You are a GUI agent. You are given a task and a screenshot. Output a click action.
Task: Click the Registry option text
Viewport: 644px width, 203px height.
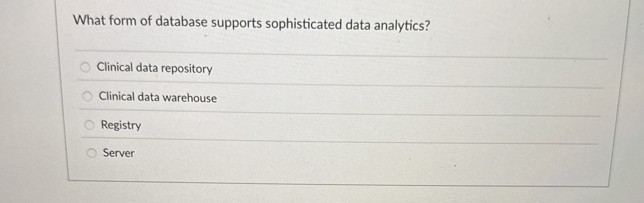(x=120, y=126)
